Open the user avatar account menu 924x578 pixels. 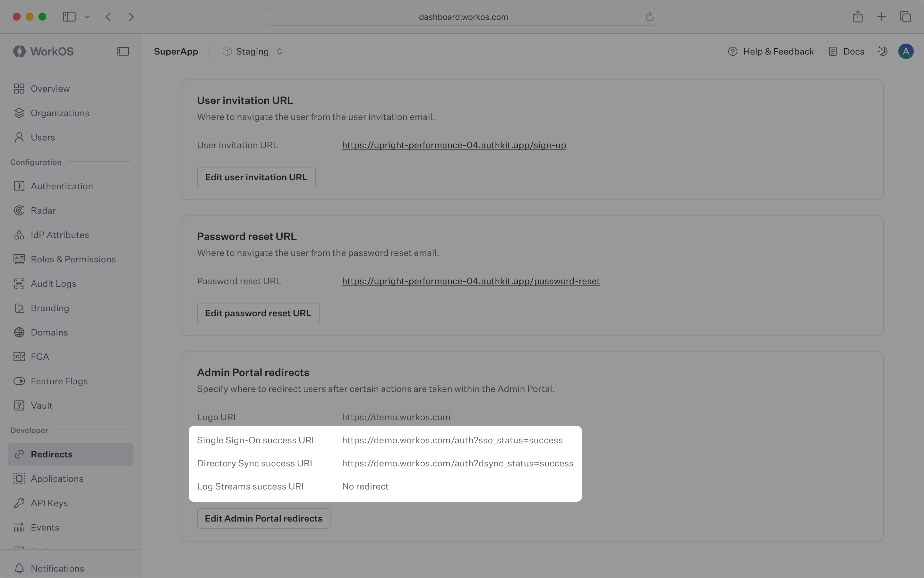(x=906, y=51)
